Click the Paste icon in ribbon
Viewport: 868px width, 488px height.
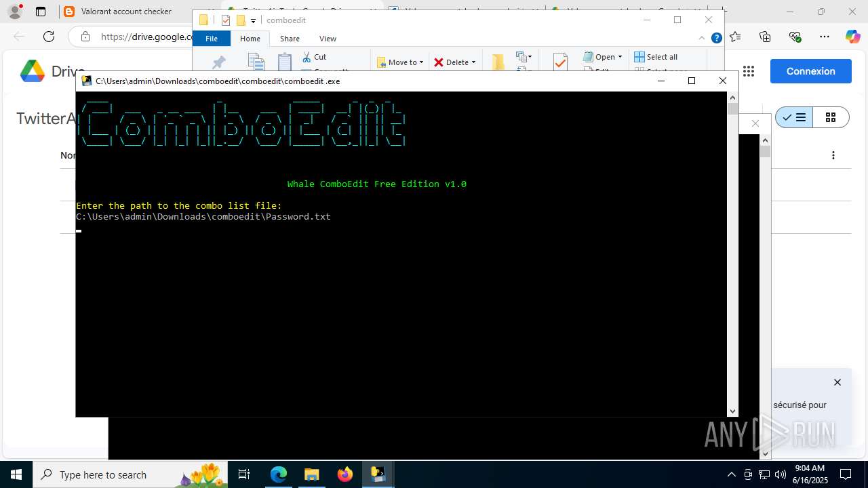click(x=285, y=62)
